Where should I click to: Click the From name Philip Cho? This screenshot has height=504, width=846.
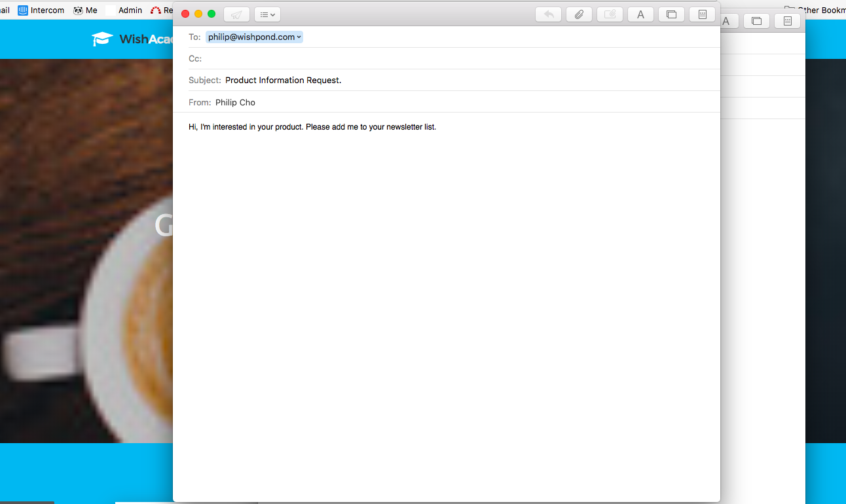point(235,102)
